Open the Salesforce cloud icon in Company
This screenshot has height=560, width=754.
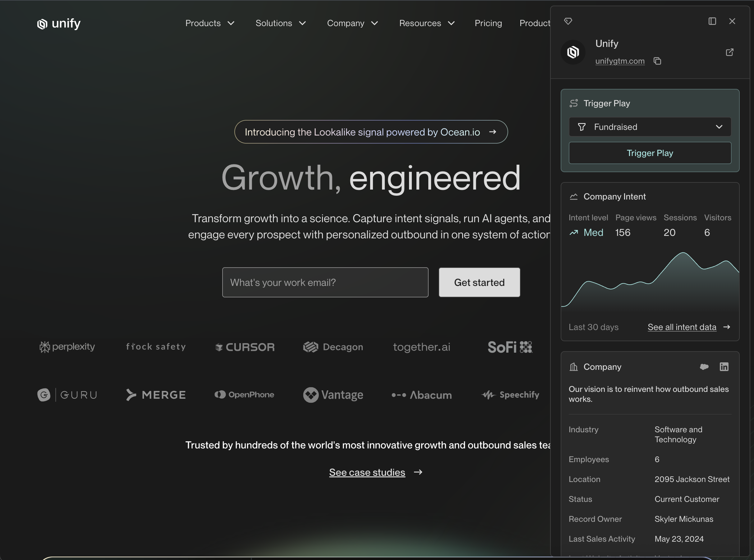pyautogui.click(x=704, y=367)
